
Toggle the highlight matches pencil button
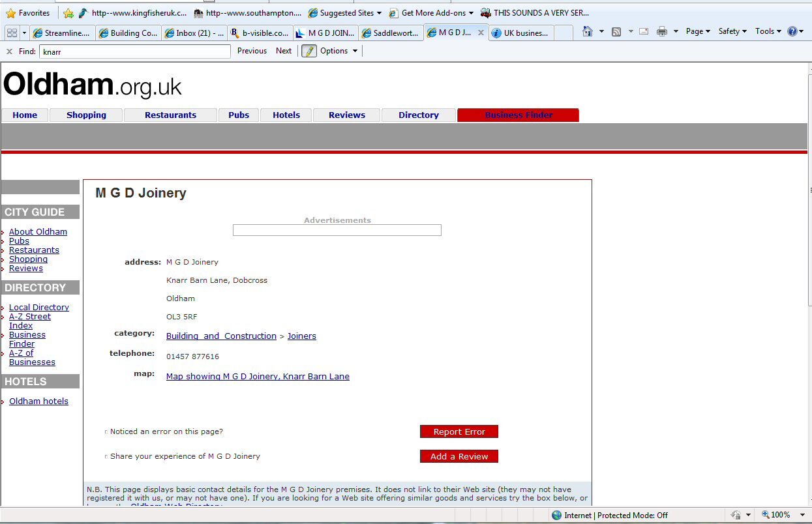pos(308,51)
